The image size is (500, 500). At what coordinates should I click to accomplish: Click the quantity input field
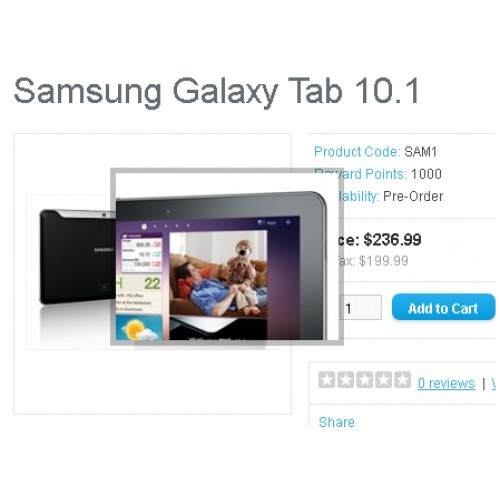[361, 307]
